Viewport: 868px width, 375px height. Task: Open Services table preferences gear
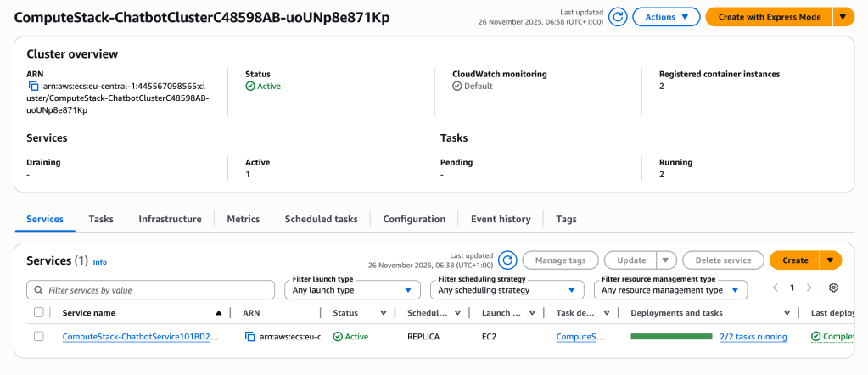coord(834,288)
